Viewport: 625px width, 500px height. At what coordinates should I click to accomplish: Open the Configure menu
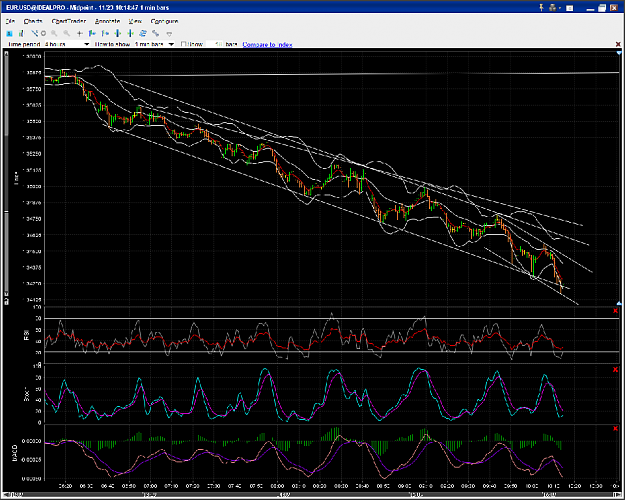(x=164, y=21)
